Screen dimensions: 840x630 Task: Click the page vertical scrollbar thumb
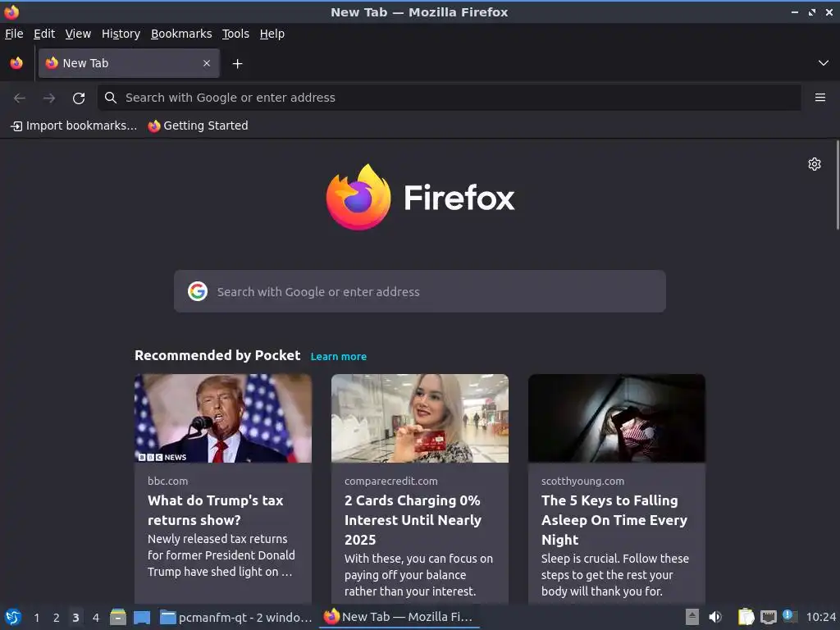pos(838,185)
